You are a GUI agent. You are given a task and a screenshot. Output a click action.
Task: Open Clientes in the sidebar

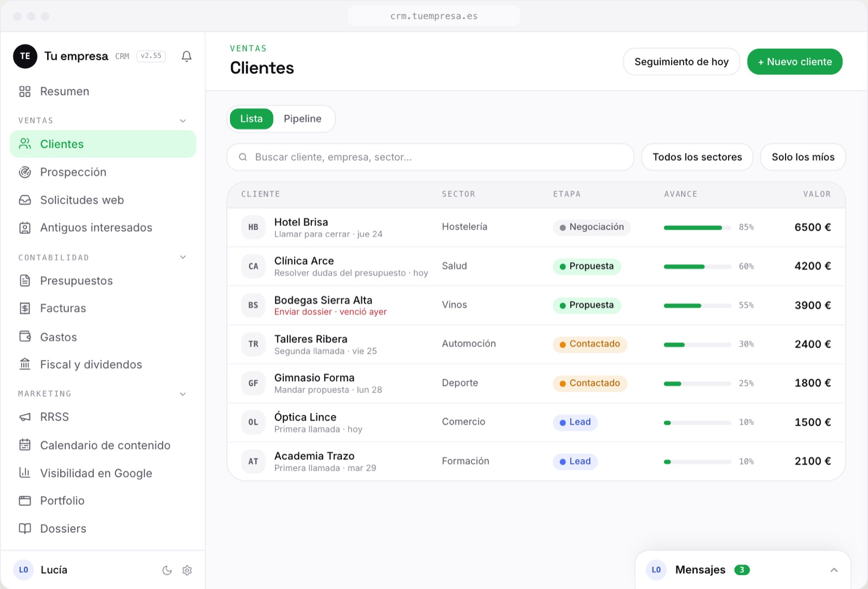click(103, 144)
